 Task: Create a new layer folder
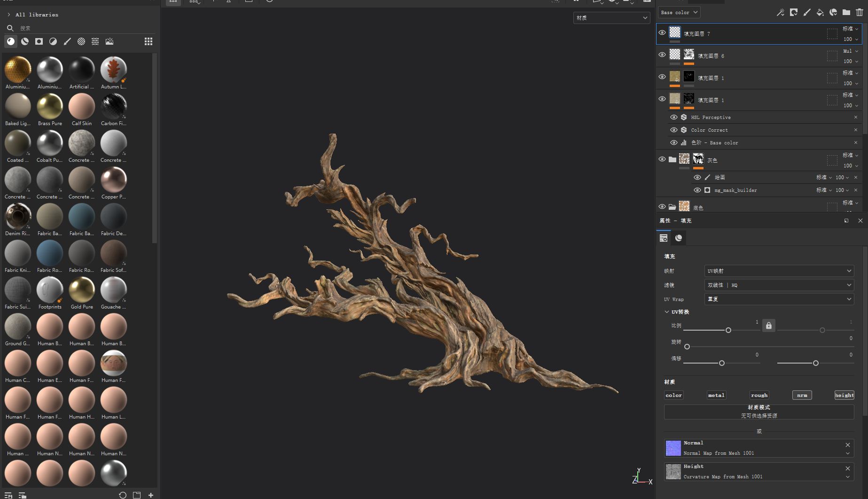point(846,13)
